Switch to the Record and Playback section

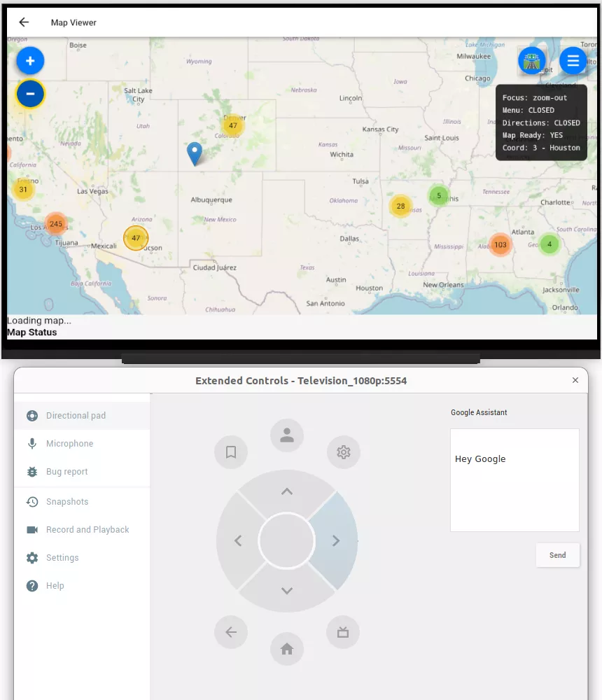(87, 529)
